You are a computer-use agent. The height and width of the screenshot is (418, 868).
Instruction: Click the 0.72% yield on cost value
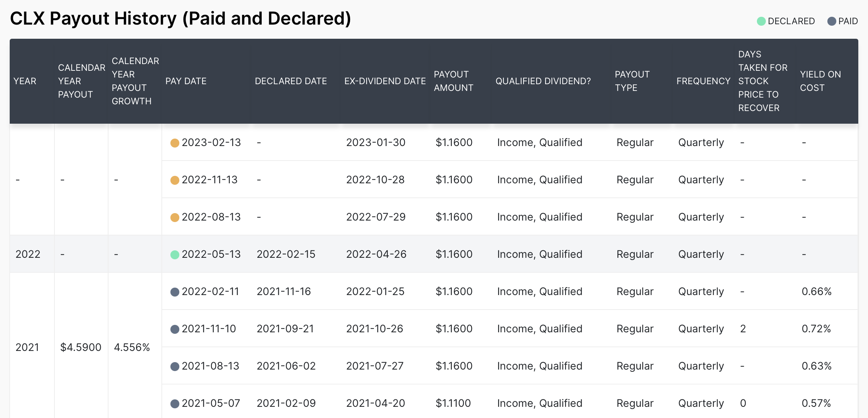pyautogui.click(x=816, y=329)
